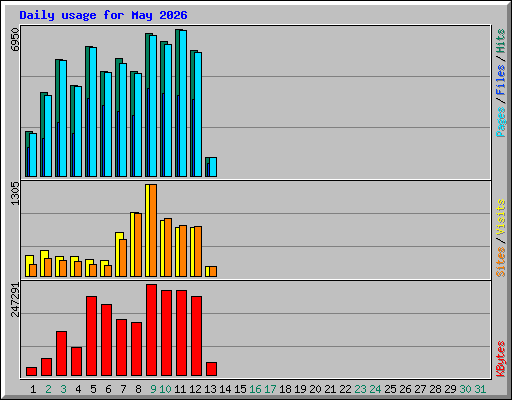Select the cyan Pages bar for day 6

[x=108, y=124]
